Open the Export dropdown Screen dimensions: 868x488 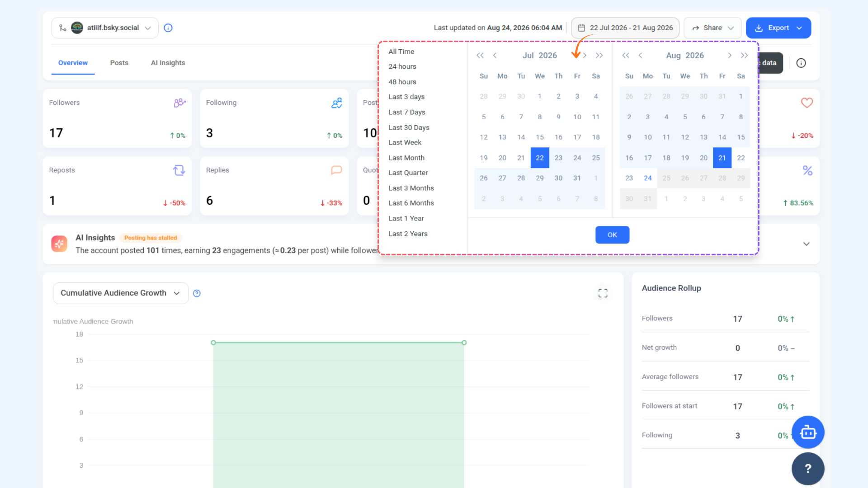778,28
